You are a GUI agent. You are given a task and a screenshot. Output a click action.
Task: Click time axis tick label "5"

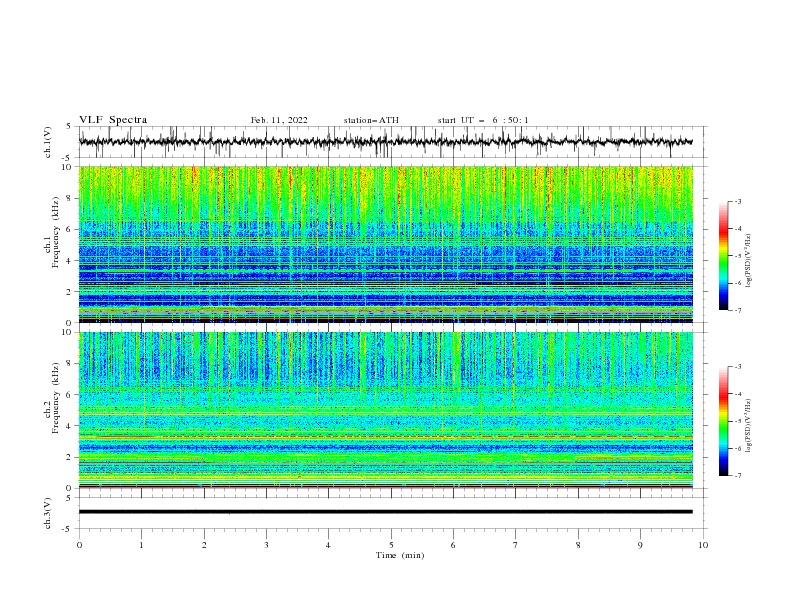(391, 545)
